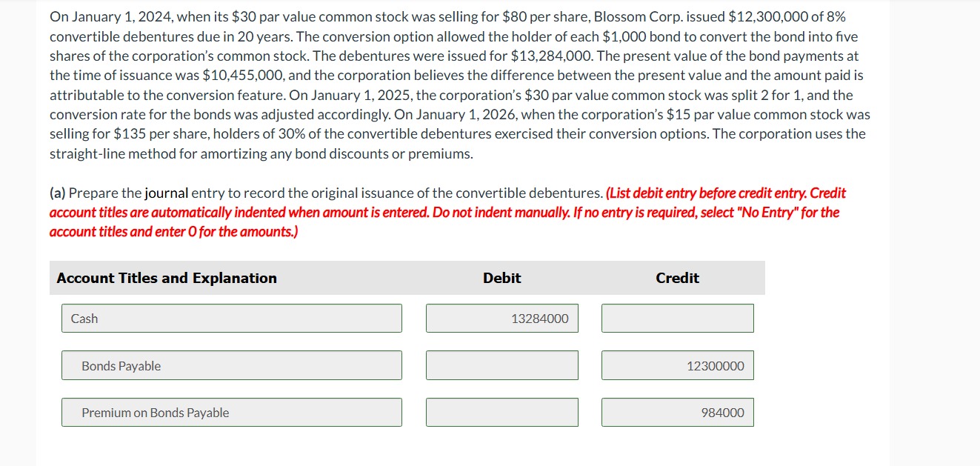Image resolution: width=980 pixels, height=466 pixels.
Task: Click the Credit column header
Action: click(x=676, y=278)
